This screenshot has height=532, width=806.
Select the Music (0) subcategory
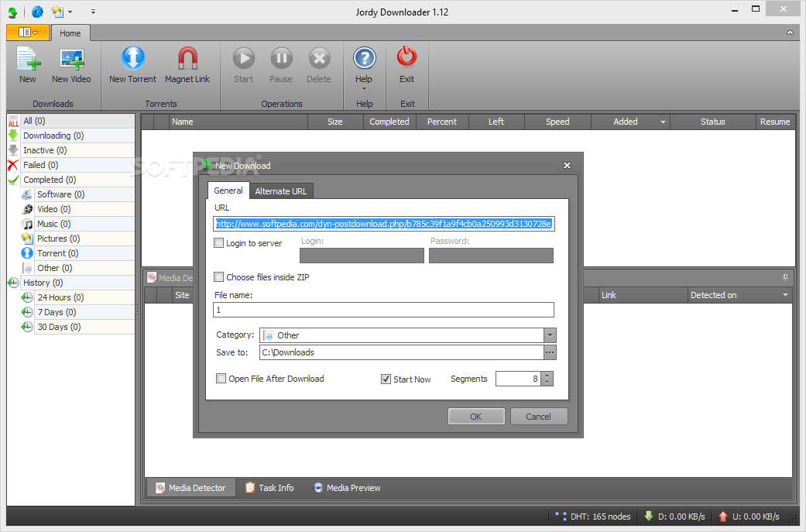tap(77, 224)
